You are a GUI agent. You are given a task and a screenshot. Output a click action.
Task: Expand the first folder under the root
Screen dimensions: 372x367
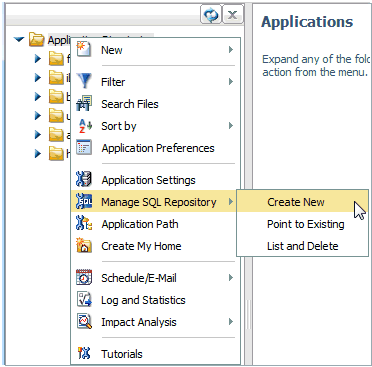coord(38,59)
